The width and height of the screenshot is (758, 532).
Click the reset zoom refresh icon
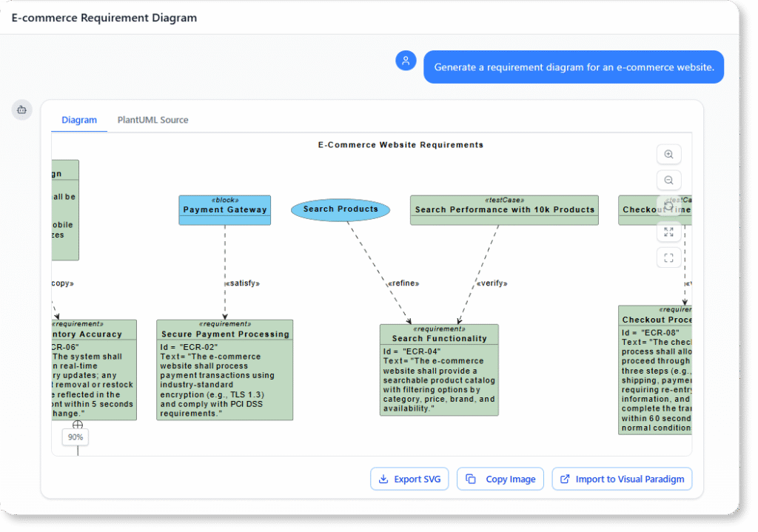tap(668, 206)
